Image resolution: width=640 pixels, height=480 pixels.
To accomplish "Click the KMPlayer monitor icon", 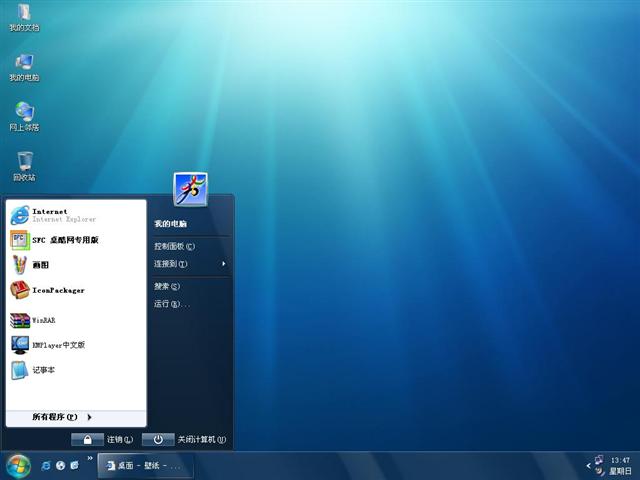I will pos(20,345).
